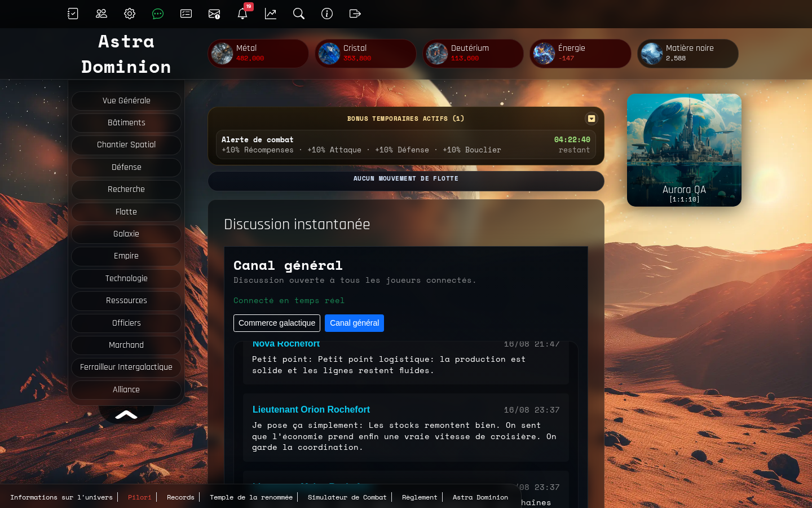Open Temple de la renommée link

click(x=251, y=497)
